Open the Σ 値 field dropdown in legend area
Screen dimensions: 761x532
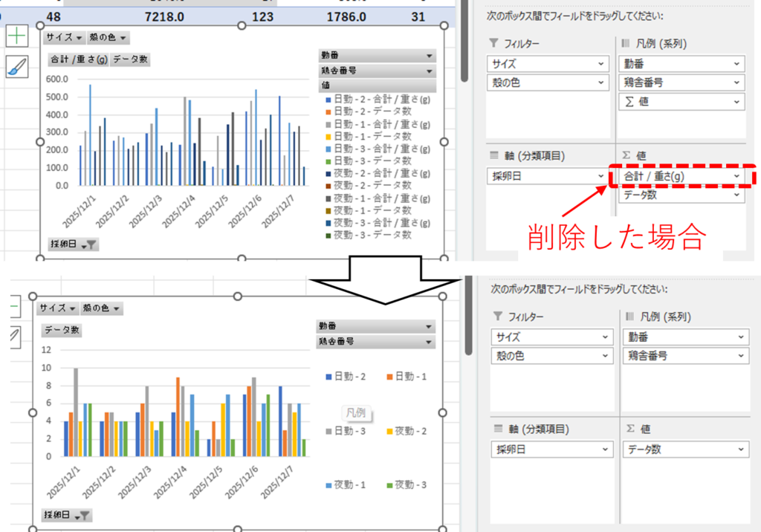pyautogui.click(x=736, y=102)
